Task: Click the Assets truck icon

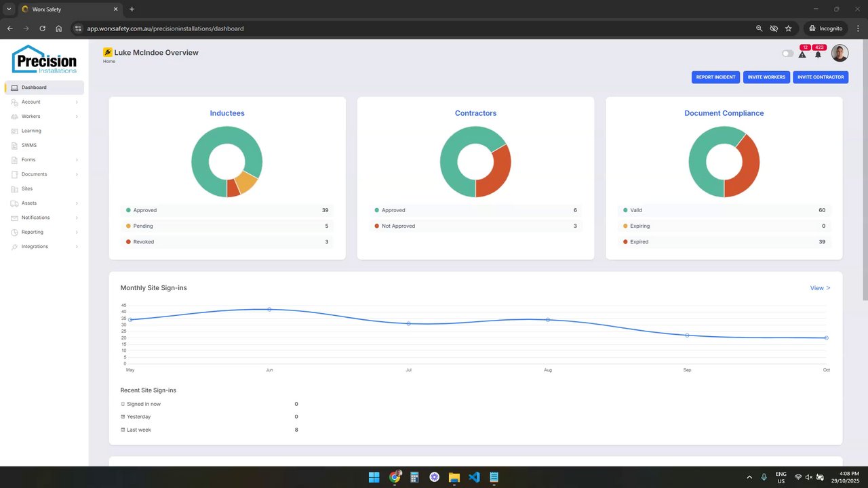Action: 14,203
